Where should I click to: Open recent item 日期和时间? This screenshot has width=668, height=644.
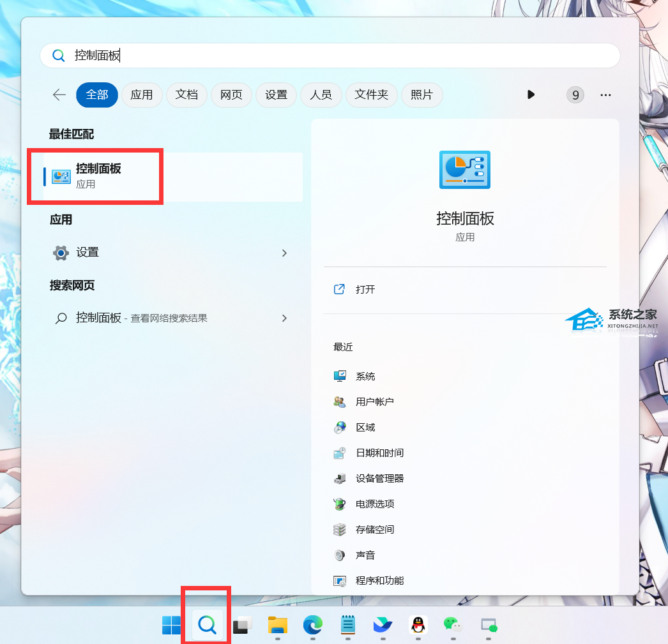(379, 453)
